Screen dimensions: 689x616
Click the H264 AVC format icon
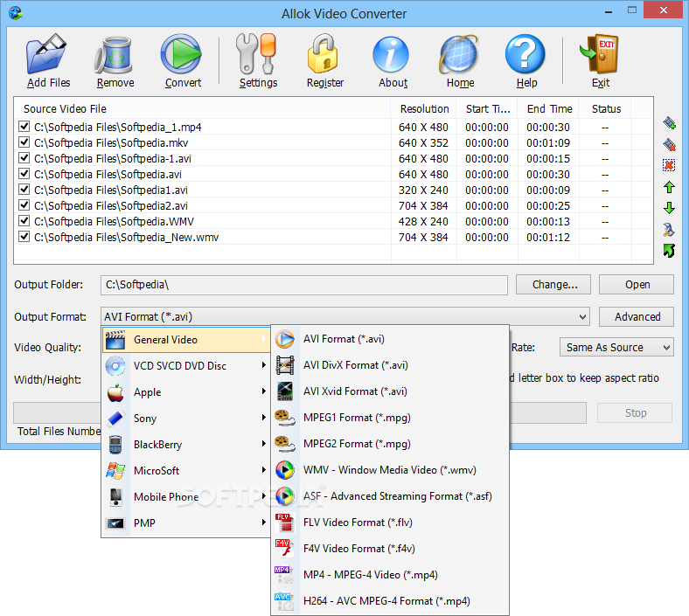tap(284, 601)
